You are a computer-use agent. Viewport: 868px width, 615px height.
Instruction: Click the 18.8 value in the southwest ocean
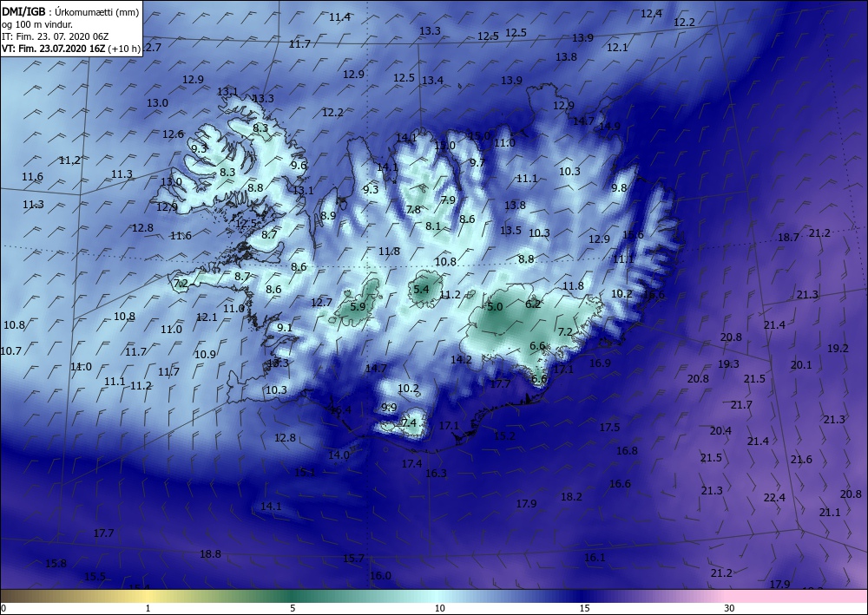[x=210, y=553]
